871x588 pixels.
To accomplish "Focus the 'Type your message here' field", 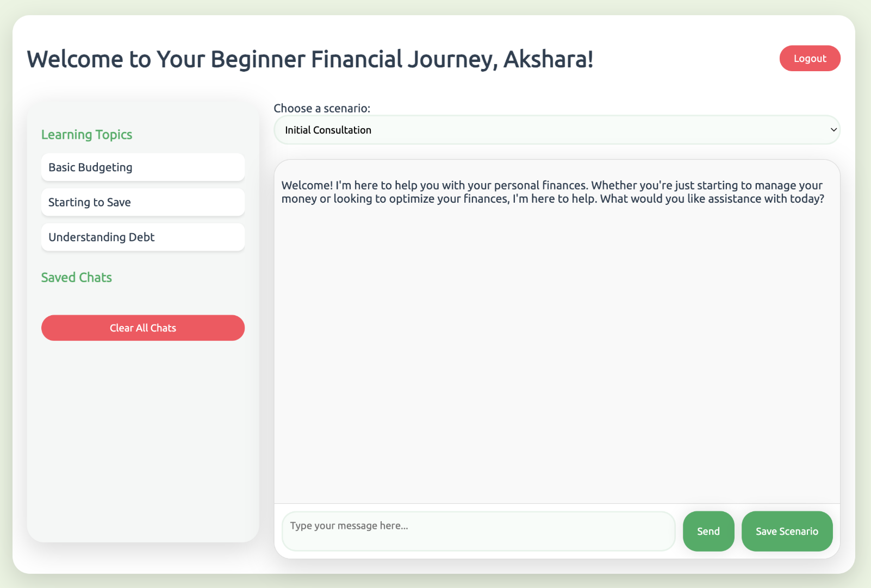I will click(478, 531).
